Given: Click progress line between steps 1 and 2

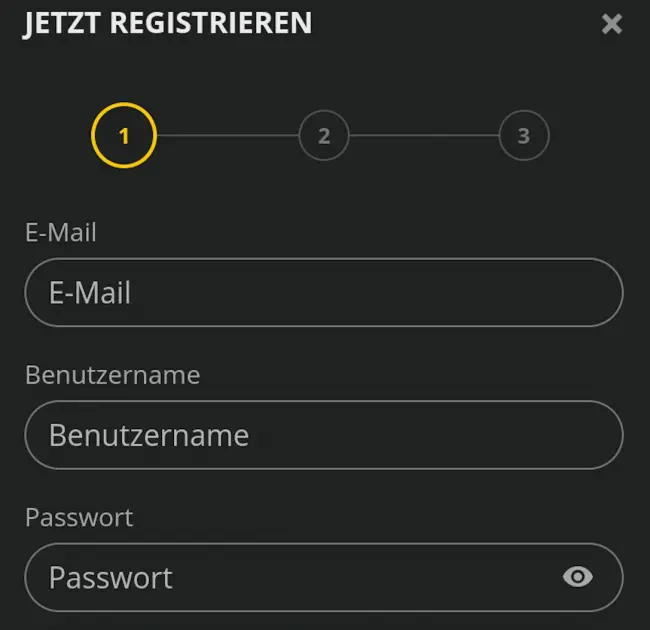Looking at the screenshot, I should tap(227, 135).
